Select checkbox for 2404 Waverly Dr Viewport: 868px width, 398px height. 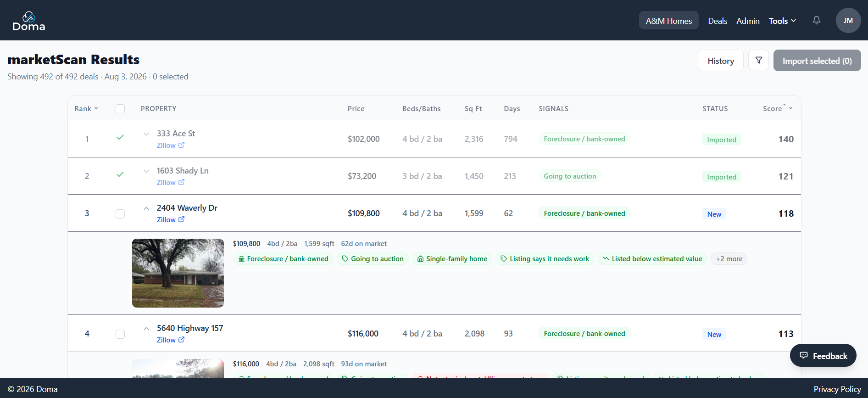pyautogui.click(x=120, y=214)
